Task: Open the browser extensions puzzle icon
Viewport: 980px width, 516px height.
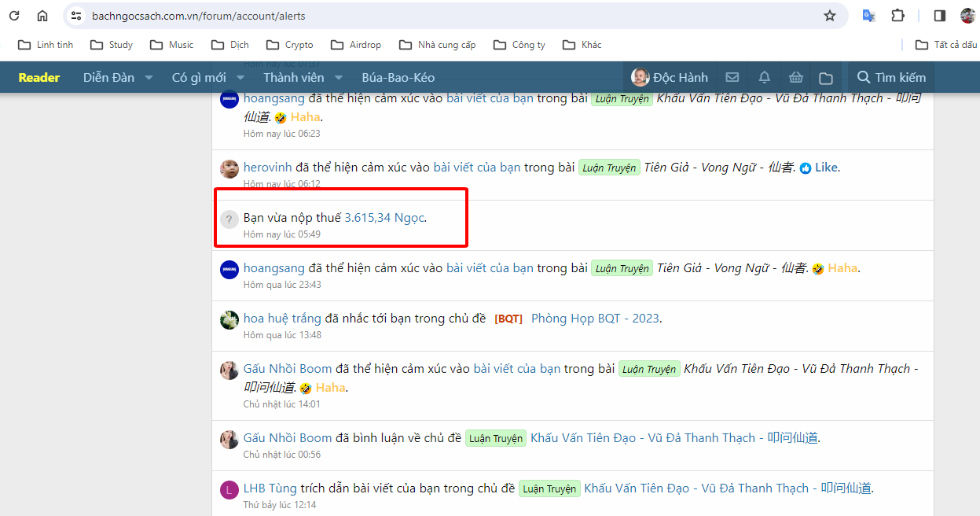Action: (x=897, y=16)
